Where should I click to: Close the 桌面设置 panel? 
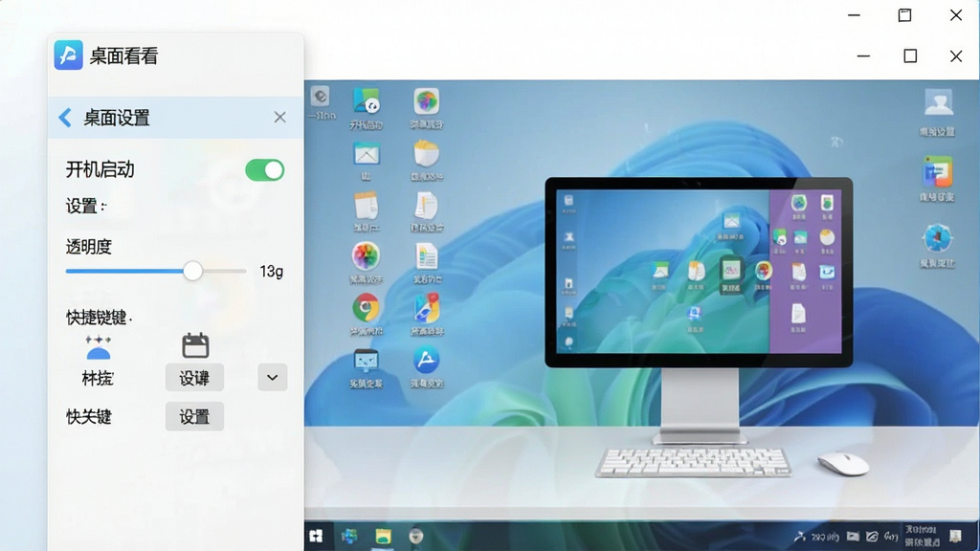pyautogui.click(x=280, y=118)
